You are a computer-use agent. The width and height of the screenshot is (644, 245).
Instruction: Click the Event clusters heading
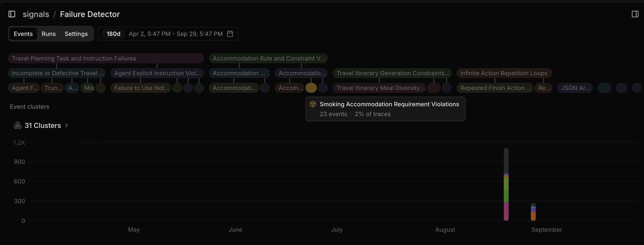[30, 107]
